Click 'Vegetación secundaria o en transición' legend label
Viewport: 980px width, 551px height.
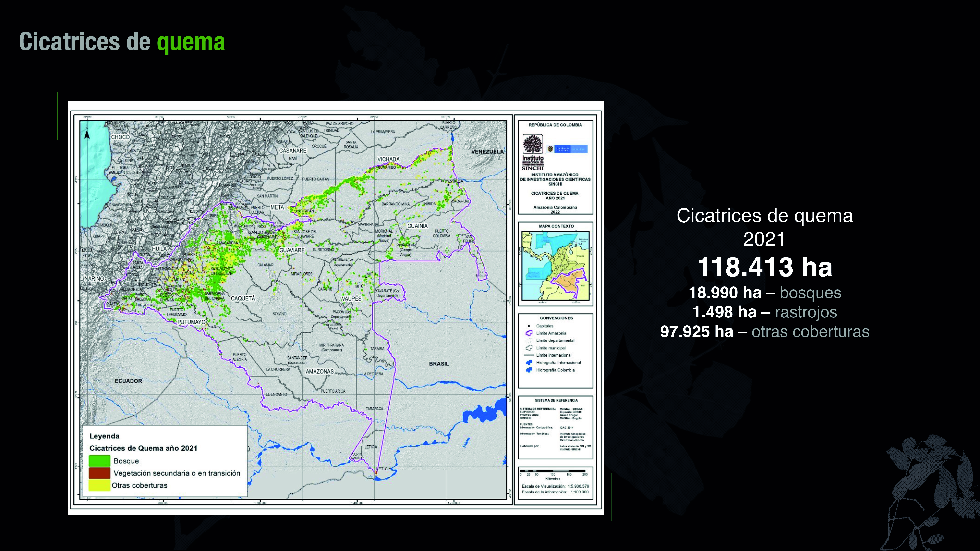pyautogui.click(x=177, y=473)
